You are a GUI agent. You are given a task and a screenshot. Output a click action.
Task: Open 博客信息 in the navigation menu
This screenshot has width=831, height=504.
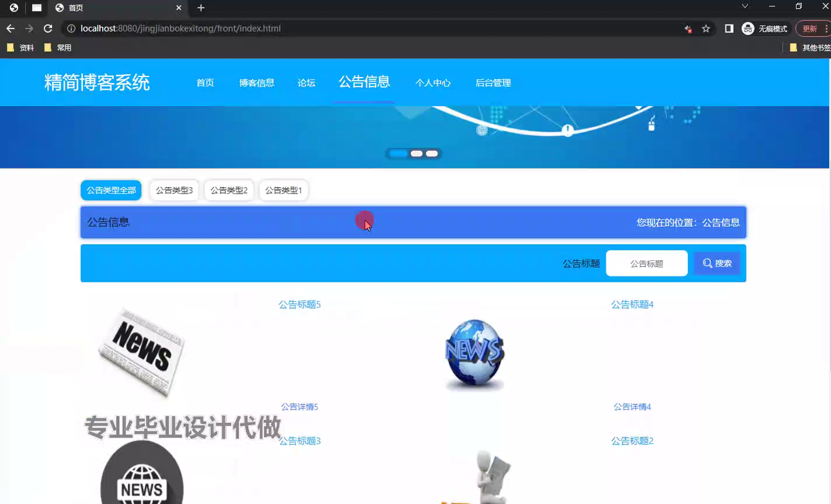[x=257, y=83]
